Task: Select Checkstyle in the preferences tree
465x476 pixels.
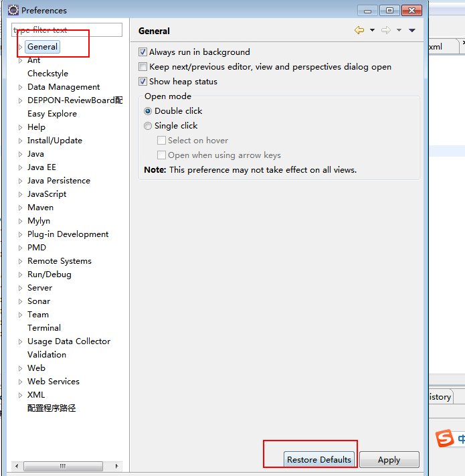Action: coord(48,74)
